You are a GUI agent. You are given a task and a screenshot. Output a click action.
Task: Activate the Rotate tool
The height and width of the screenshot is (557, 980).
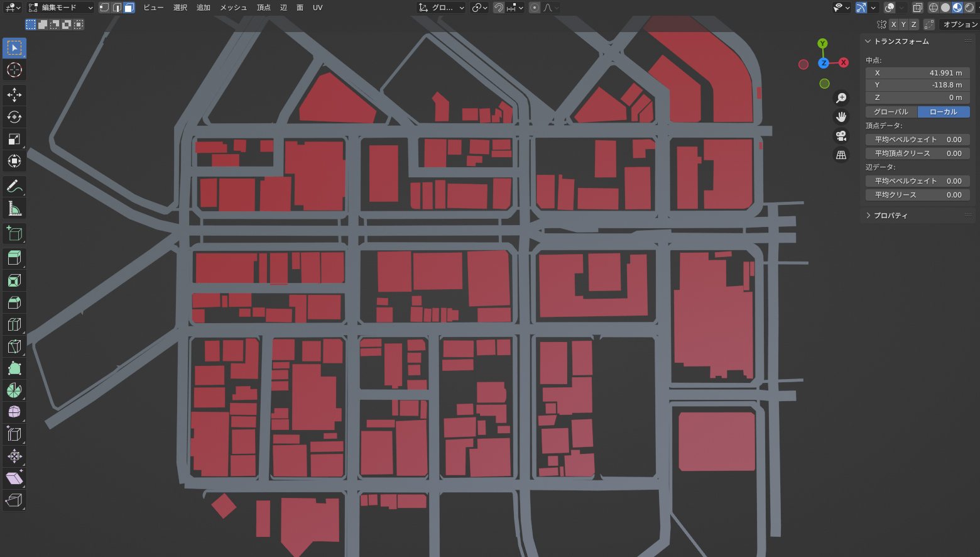14,117
